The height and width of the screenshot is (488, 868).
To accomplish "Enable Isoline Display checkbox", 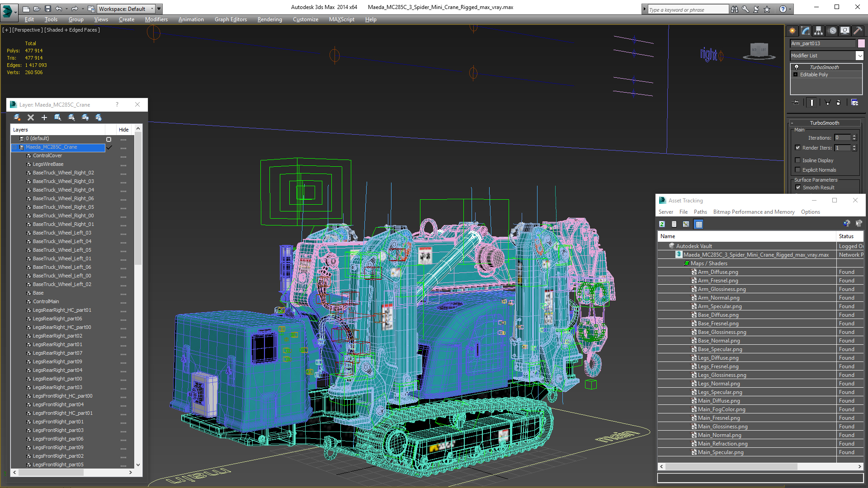I will click(x=798, y=160).
